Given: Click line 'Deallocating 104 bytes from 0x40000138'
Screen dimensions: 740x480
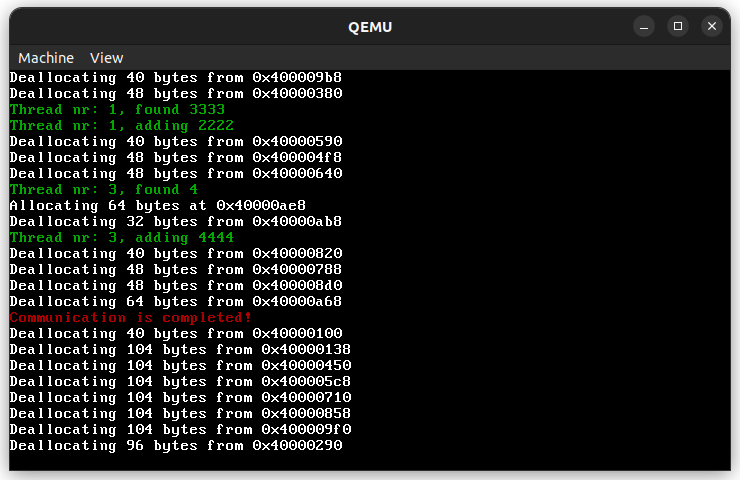Looking at the screenshot, I should (180, 350).
